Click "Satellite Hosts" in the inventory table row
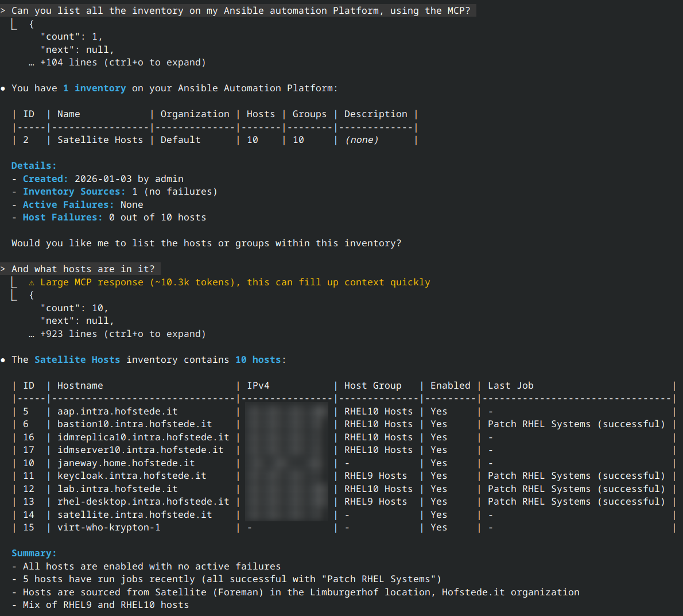Screen dimensions: 683x616 (100, 140)
